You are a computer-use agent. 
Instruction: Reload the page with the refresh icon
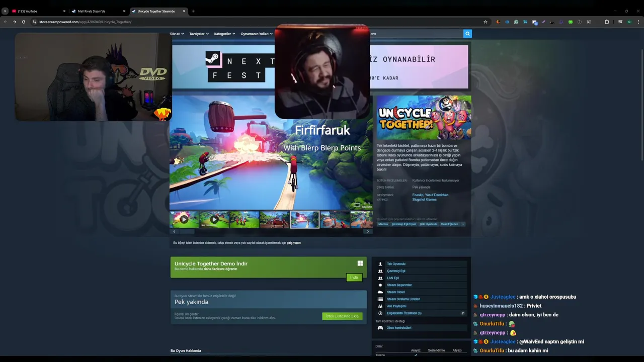[23, 22]
